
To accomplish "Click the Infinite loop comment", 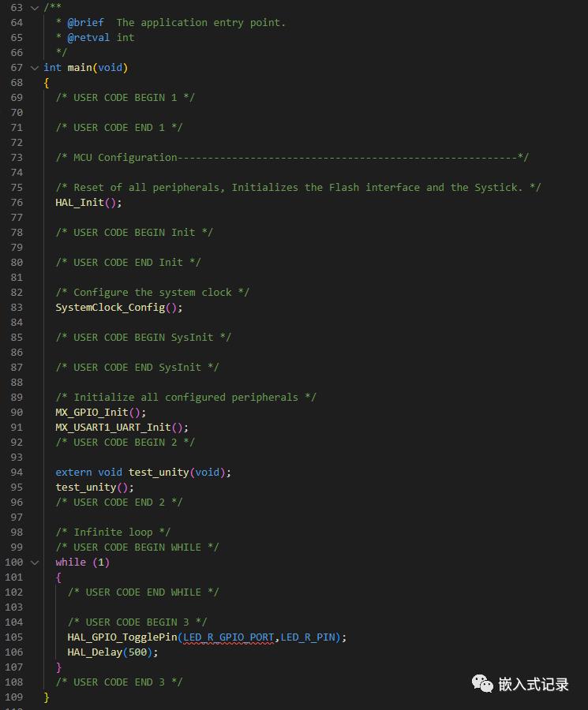I will tap(113, 532).
